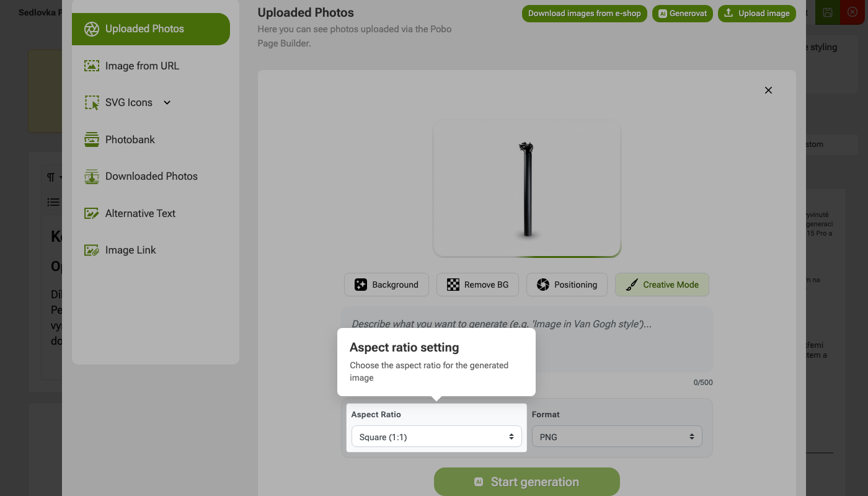Viewport: 868px width, 496px height.
Task: Click Start generation button
Action: coord(527,482)
